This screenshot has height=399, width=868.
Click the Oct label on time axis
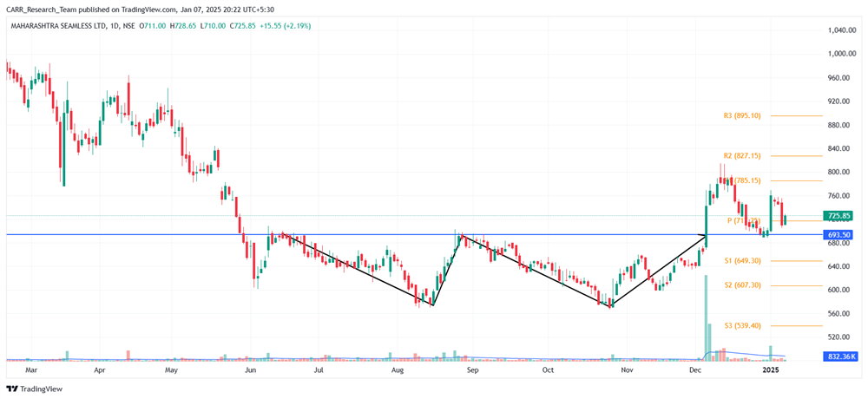tap(548, 370)
